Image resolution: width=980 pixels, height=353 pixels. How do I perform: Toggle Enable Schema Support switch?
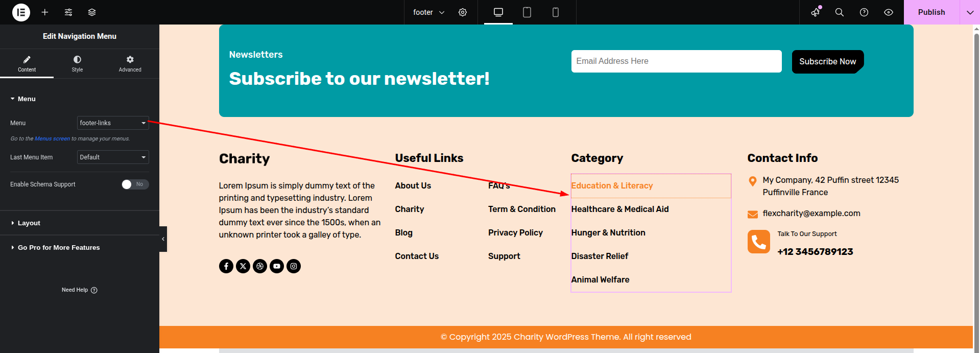point(135,184)
